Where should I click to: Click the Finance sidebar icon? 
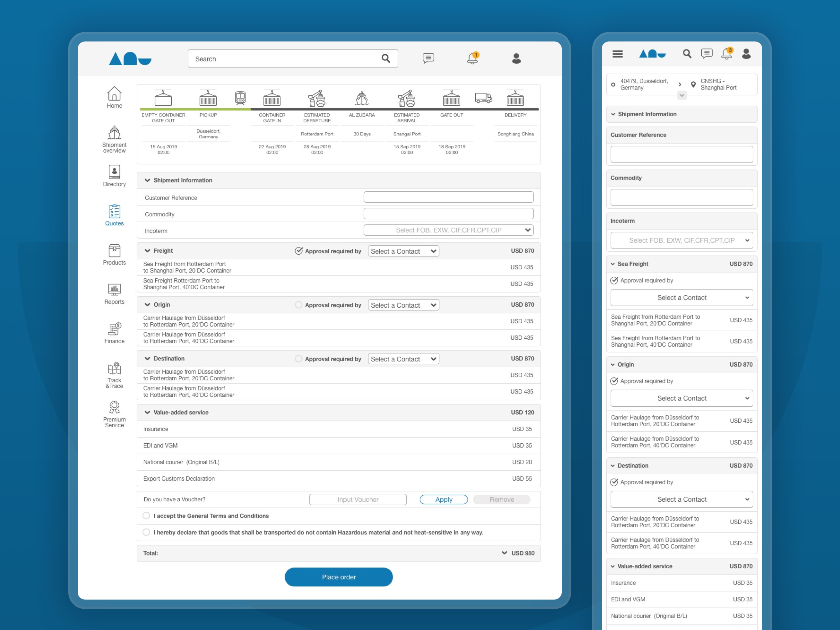click(x=114, y=329)
